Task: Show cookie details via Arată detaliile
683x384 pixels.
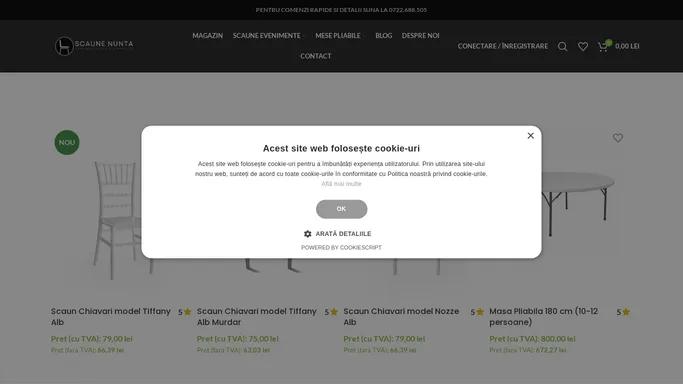Action: [343, 234]
